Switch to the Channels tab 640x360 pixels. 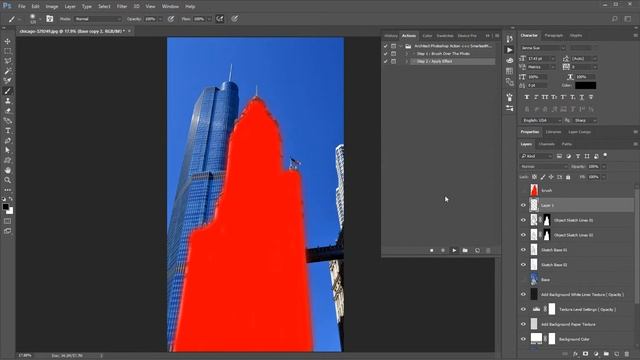point(547,144)
